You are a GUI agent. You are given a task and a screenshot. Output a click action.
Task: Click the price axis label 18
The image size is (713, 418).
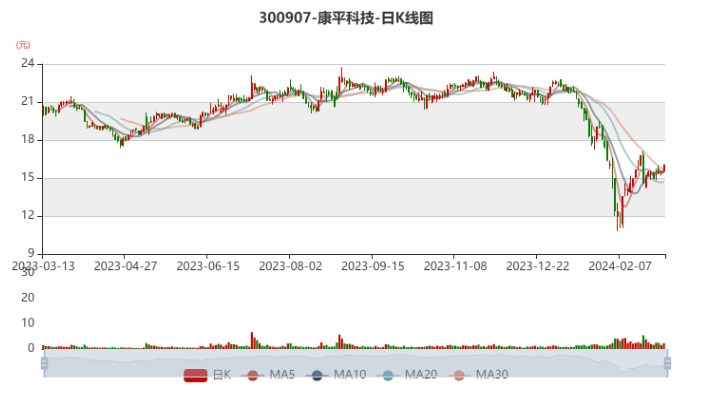[x=28, y=139]
